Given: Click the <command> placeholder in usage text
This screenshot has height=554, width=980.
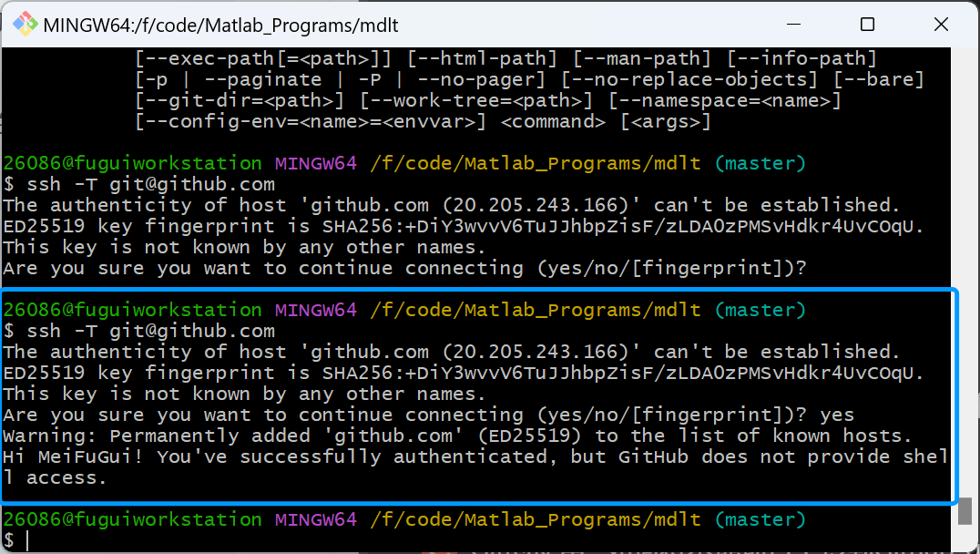Looking at the screenshot, I should (x=554, y=121).
